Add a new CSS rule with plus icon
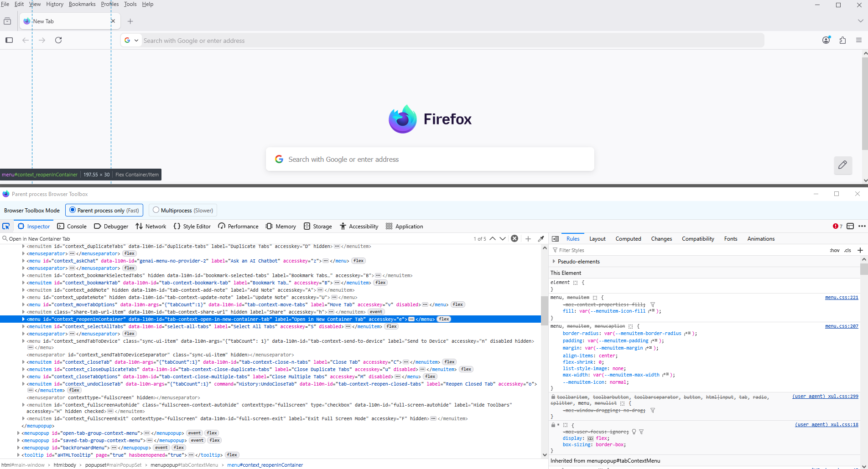 point(860,250)
